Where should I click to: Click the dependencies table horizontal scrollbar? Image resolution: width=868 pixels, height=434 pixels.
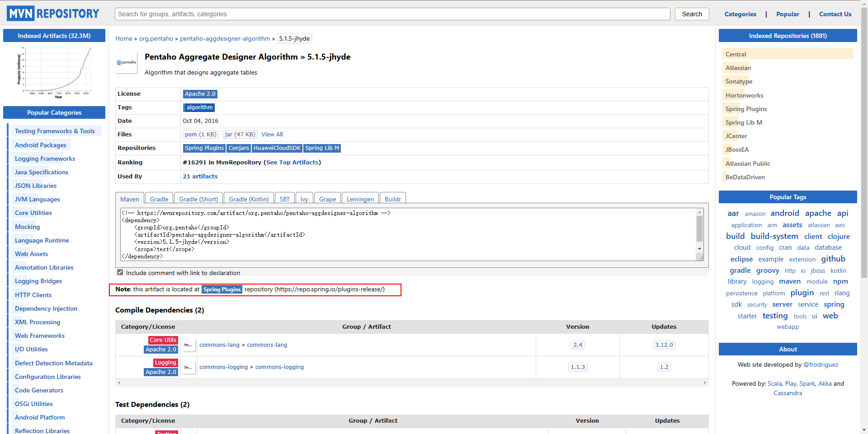pos(412,383)
